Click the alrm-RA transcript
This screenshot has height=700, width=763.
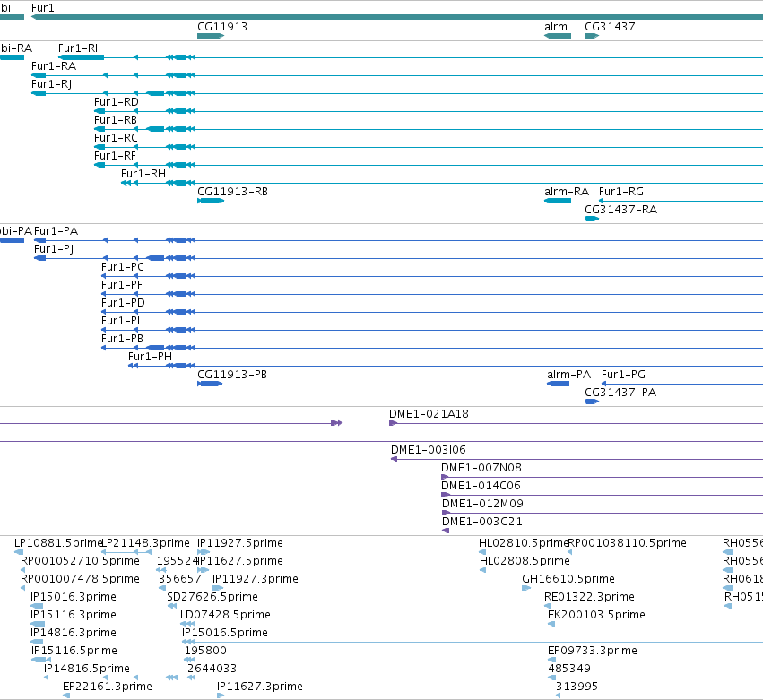tap(558, 201)
